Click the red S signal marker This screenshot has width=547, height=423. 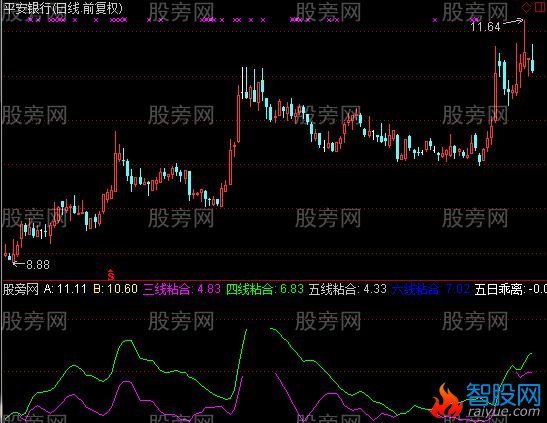tap(111, 275)
